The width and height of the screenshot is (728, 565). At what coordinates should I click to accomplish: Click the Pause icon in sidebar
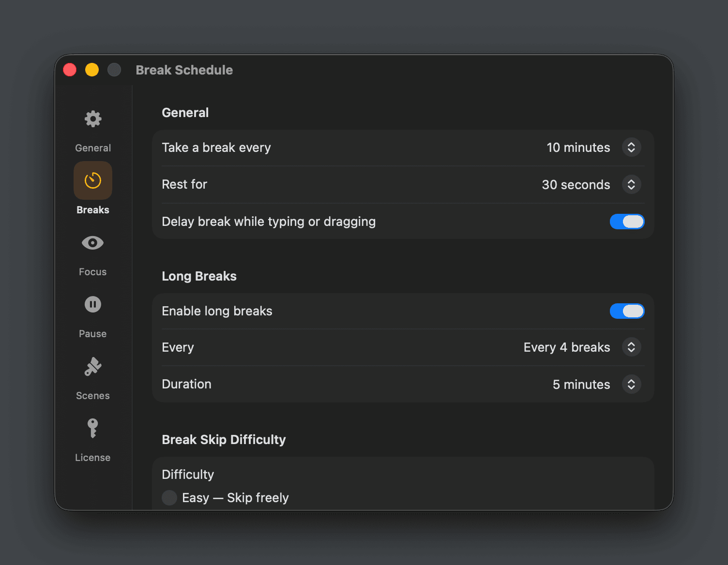pos(93,305)
